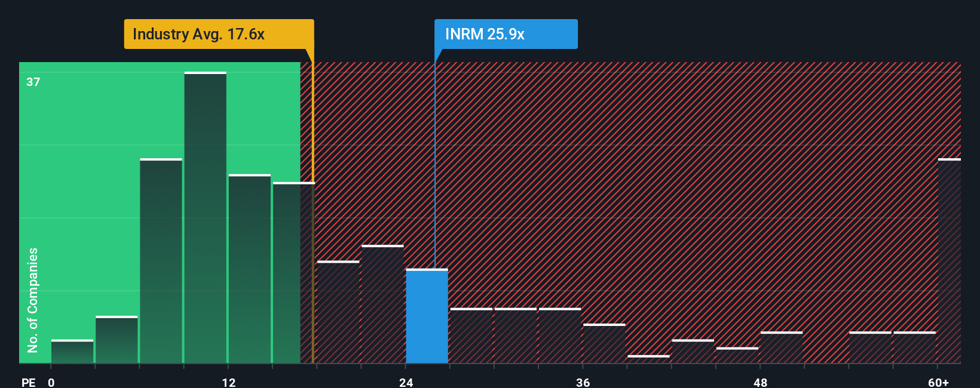Viewport: 980px width, 388px height.
Task: Click the 'No. of Companies' axis label
Action: (33, 300)
